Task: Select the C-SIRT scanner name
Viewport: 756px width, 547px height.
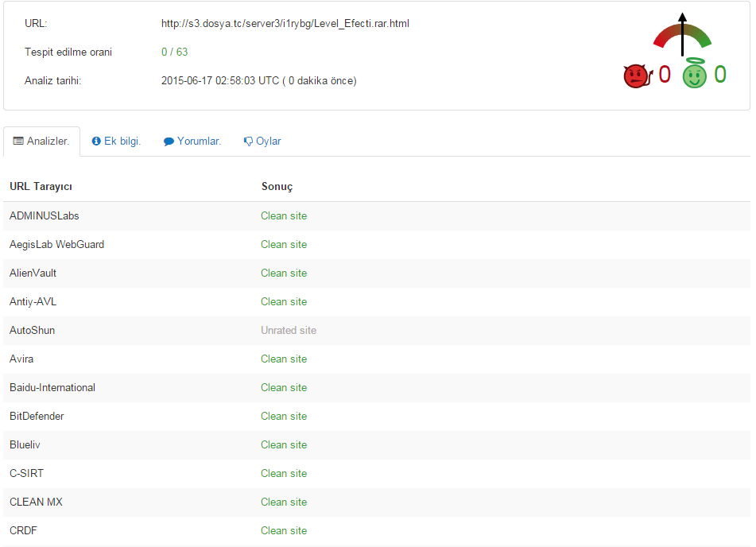Action: [26, 473]
